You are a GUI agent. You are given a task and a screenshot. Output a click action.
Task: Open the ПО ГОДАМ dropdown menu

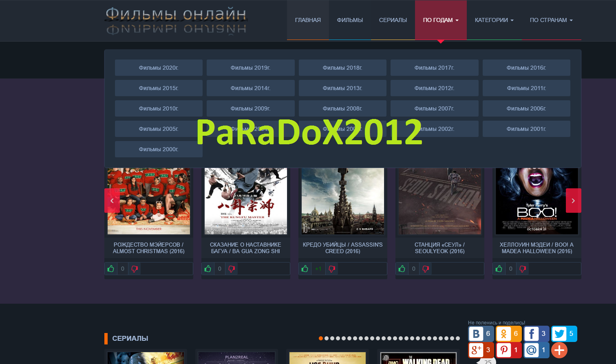pos(441,20)
